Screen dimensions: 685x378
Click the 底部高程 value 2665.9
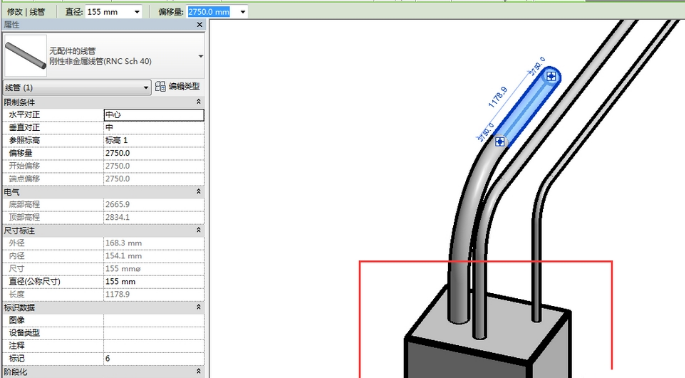pyautogui.click(x=154, y=205)
